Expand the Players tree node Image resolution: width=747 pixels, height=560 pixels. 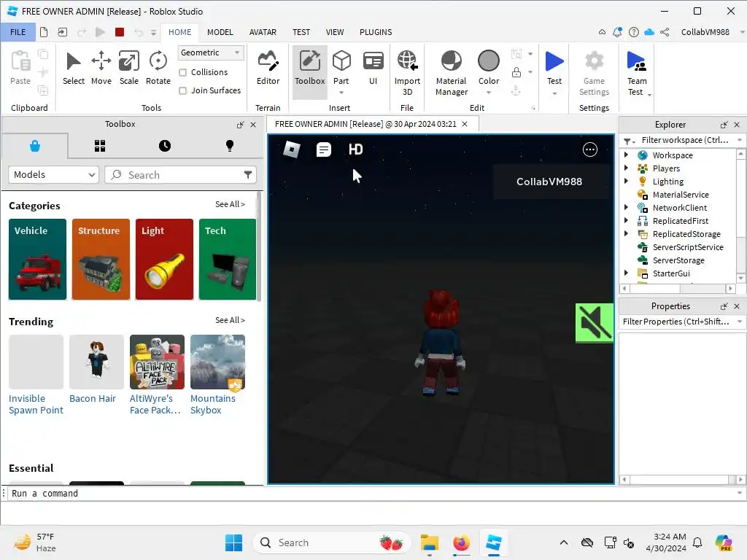[626, 168]
